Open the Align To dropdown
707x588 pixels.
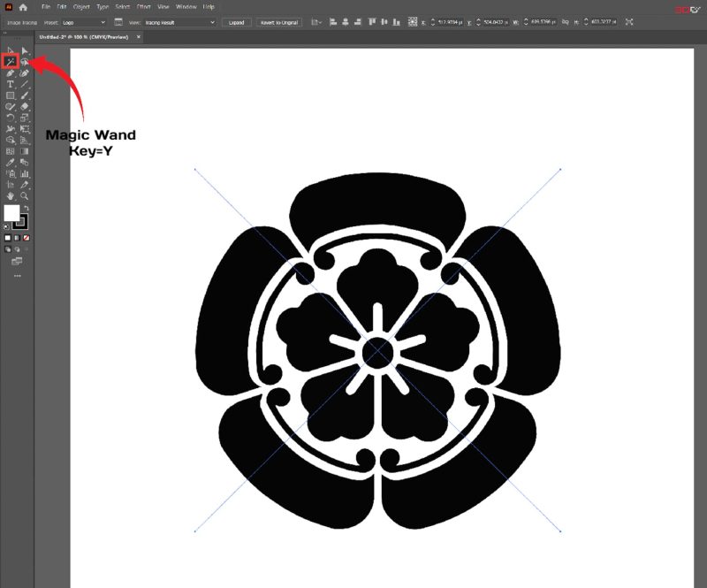pos(316,21)
